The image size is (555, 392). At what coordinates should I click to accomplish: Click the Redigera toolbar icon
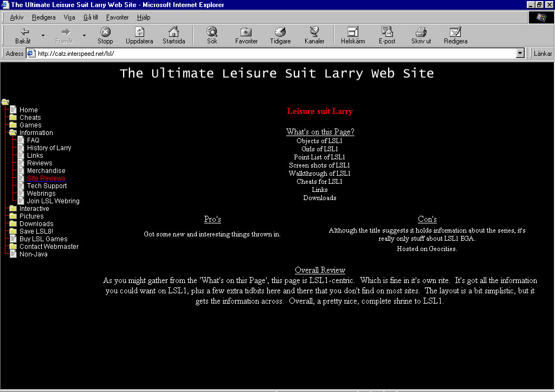pyautogui.click(x=455, y=35)
